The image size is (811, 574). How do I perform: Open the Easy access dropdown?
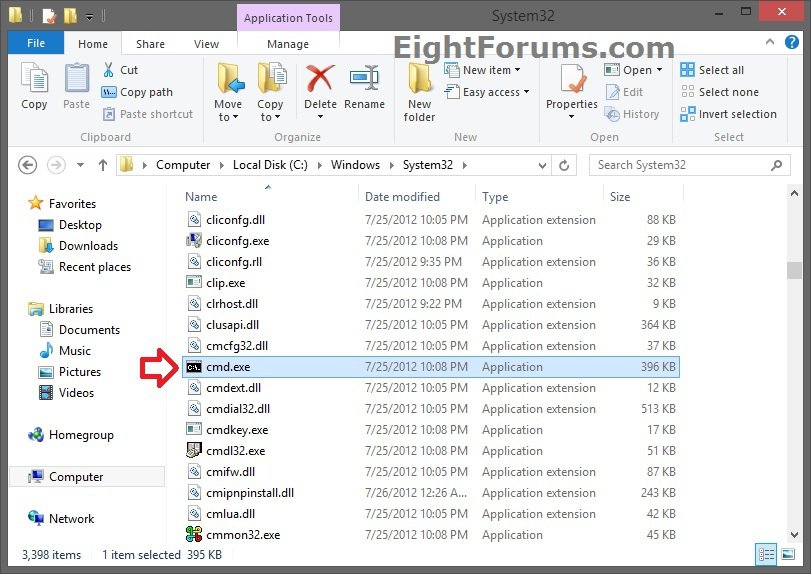tap(496, 92)
